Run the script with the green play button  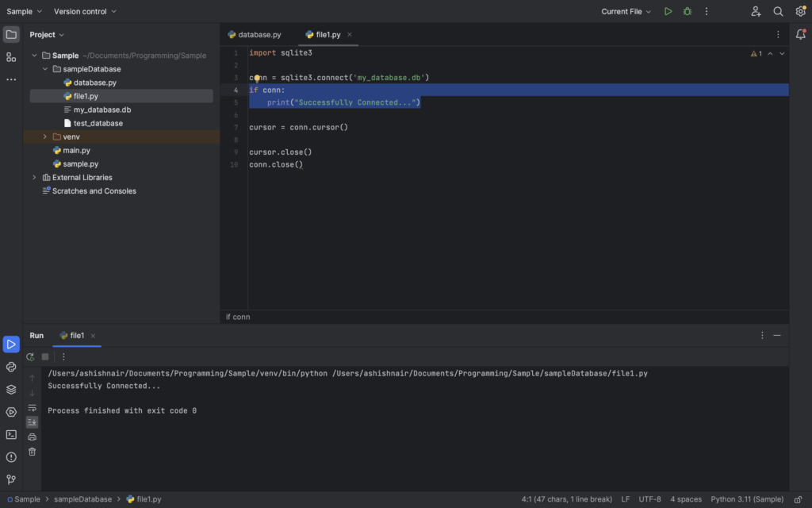[668, 11]
